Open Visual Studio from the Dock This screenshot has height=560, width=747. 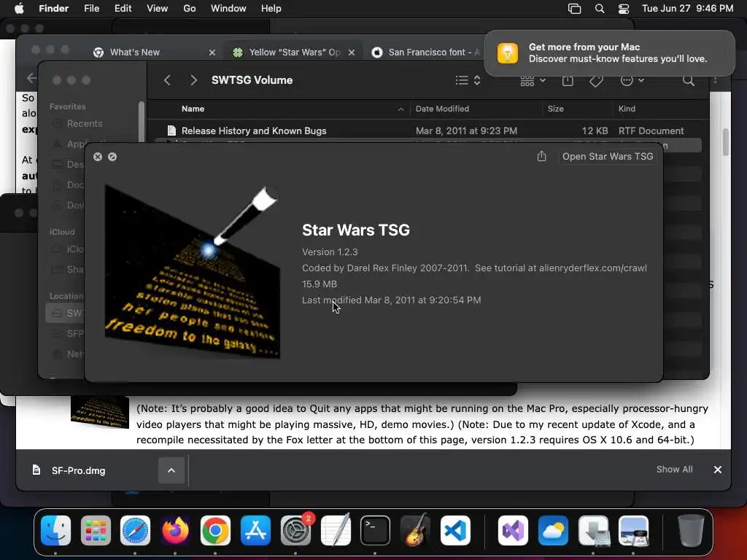[513, 531]
